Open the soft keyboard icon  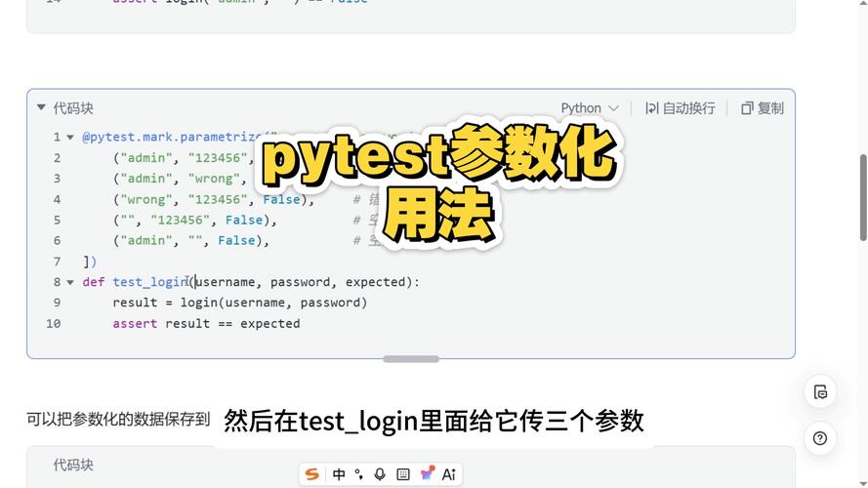(x=403, y=474)
